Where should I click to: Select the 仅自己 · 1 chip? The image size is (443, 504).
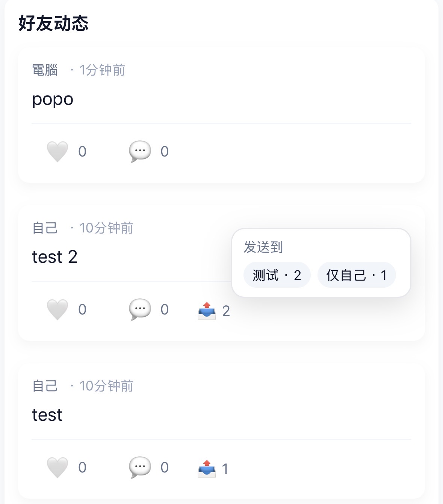(x=356, y=275)
